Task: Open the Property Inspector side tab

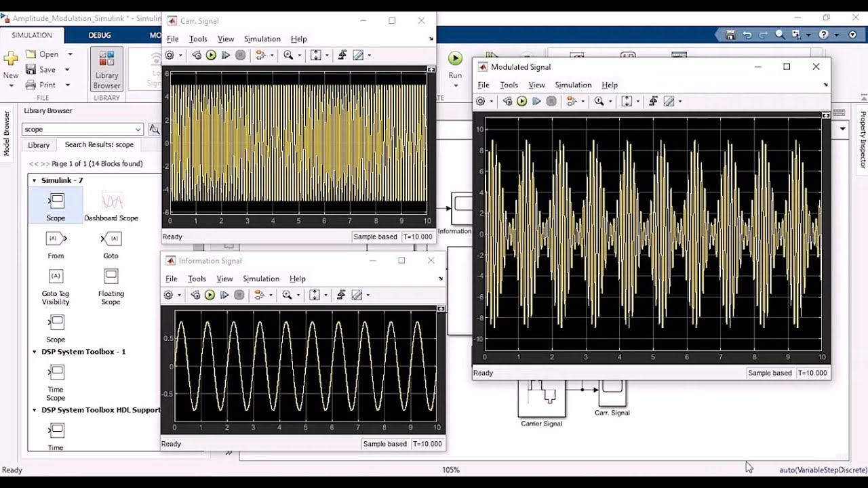Action: (x=863, y=138)
